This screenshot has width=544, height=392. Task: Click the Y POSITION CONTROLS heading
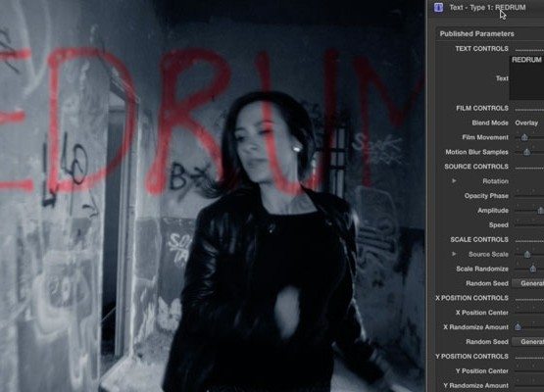coord(471,357)
